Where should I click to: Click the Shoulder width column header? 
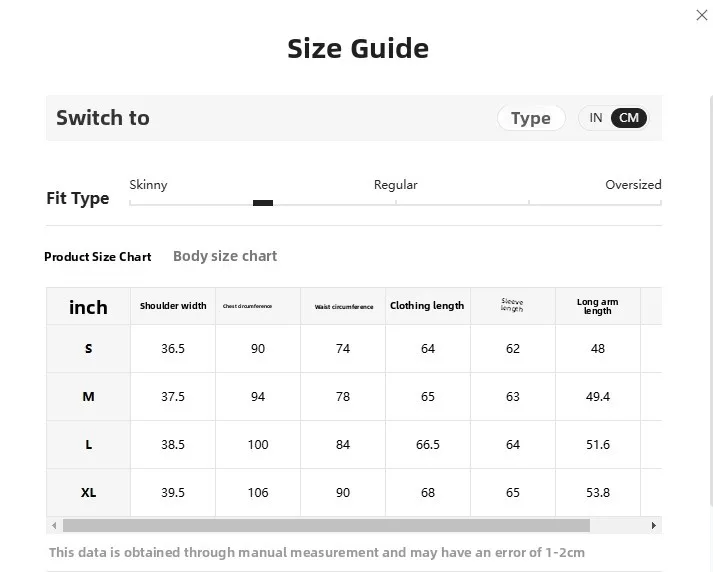point(173,306)
